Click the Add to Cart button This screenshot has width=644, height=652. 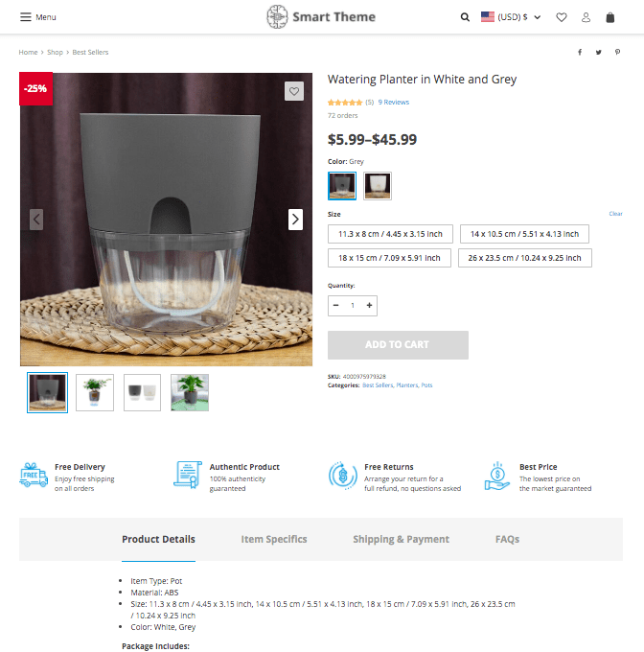coord(398,345)
